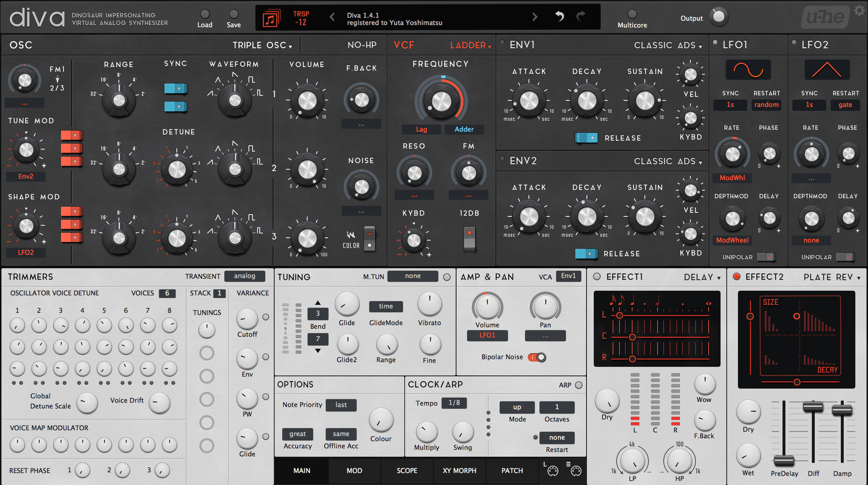This screenshot has height=485, width=868.
Task: Click the LFO2 triangle waveform display
Action: (827, 70)
